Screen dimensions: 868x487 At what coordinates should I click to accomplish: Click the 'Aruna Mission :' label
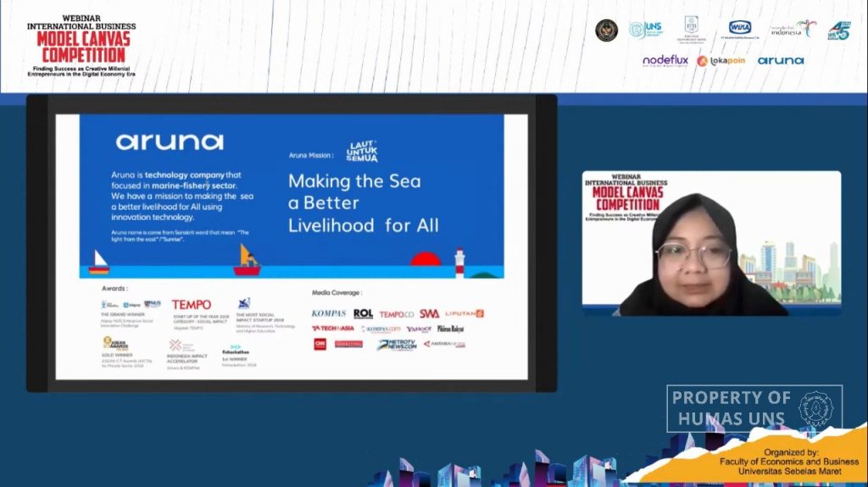[x=311, y=156]
